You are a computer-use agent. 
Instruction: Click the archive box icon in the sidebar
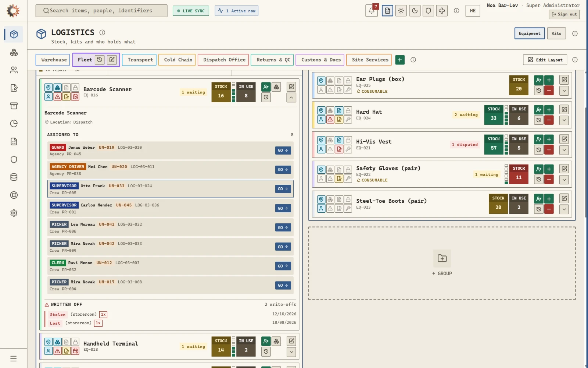(14, 106)
